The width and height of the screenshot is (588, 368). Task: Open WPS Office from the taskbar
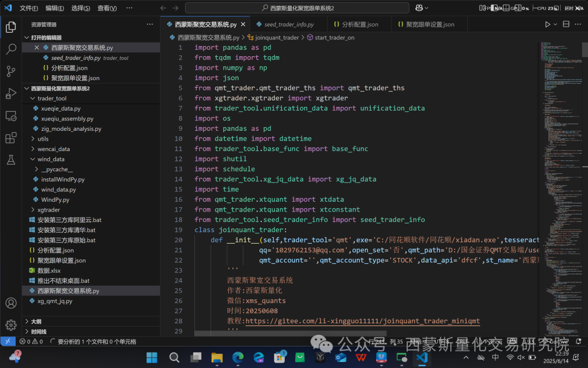click(361, 358)
